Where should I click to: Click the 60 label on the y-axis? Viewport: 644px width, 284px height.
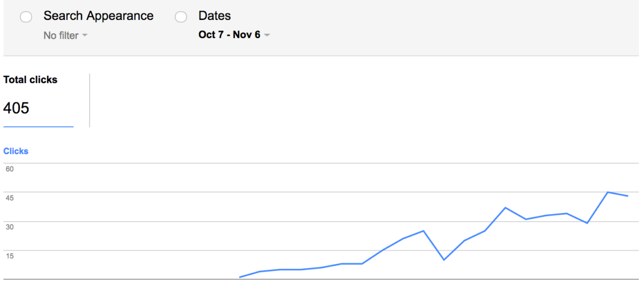[10, 169]
